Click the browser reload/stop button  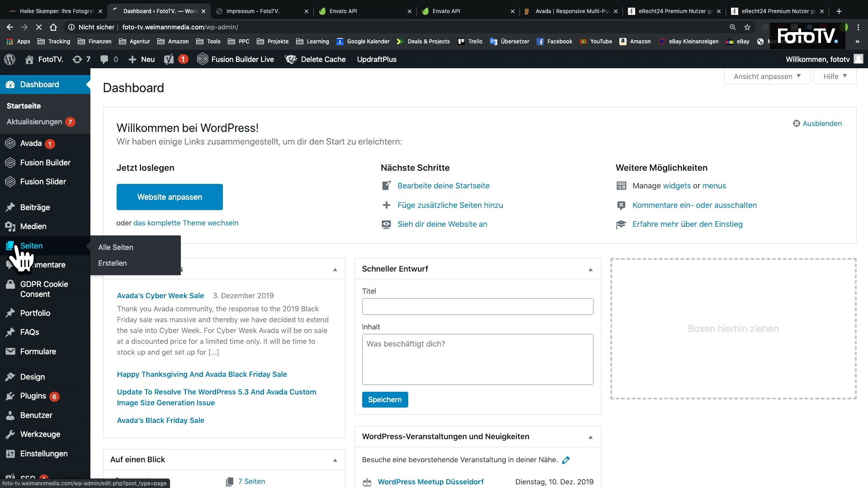tap(39, 27)
